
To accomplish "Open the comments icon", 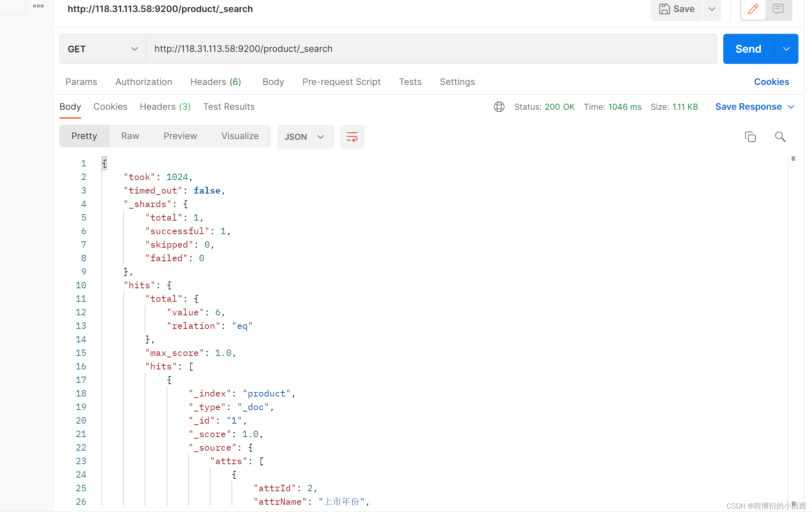I will 778,9.
